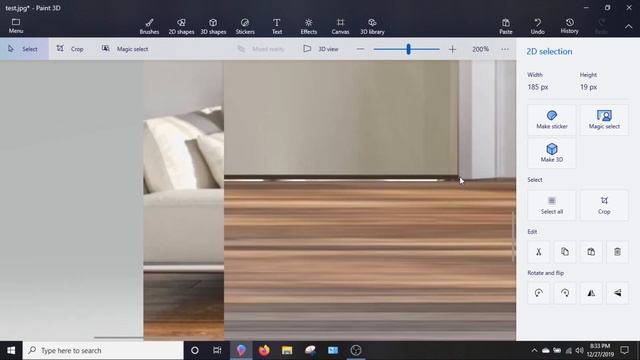Open the Canvas tab
The height and width of the screenshot is (360, 640).
pyautogui.click(x=340, y=26)
